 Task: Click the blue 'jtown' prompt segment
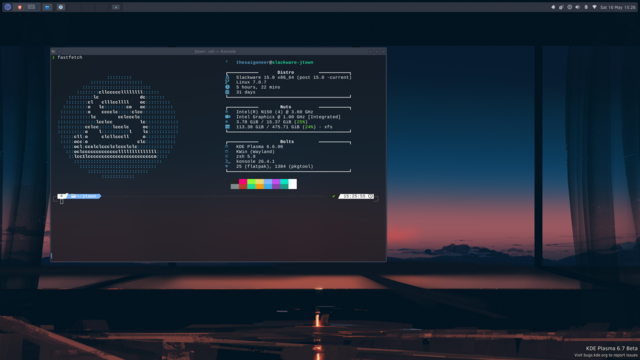pos(84,196)
